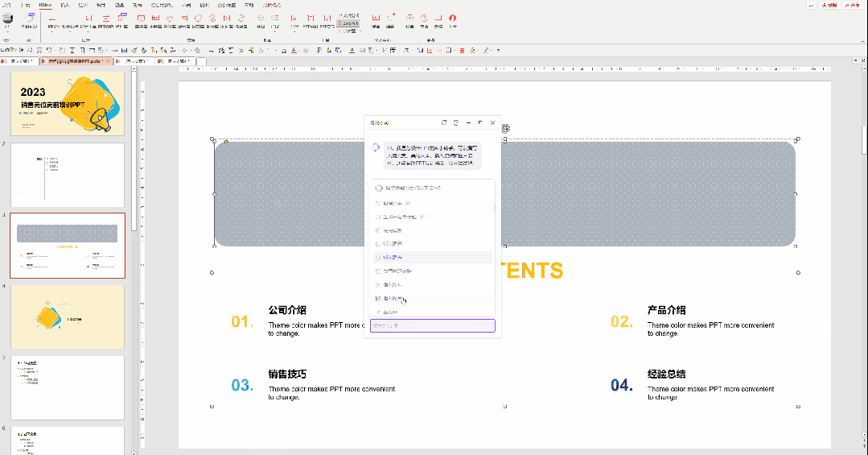The height and width of the screenshot is (455, 868).
Task: Select slide 2 thumbnail
Action: tap(68, 175)
